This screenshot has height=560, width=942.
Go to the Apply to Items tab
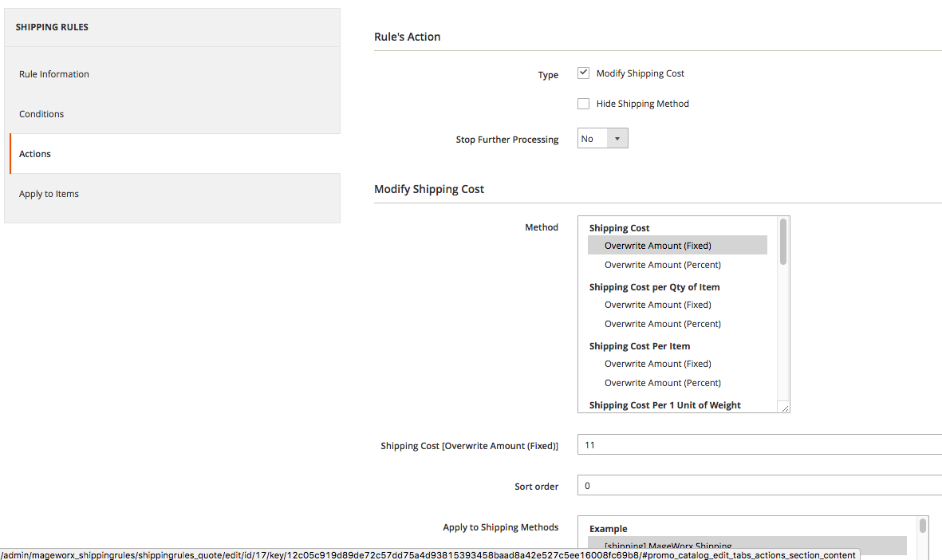coord(49,194)
